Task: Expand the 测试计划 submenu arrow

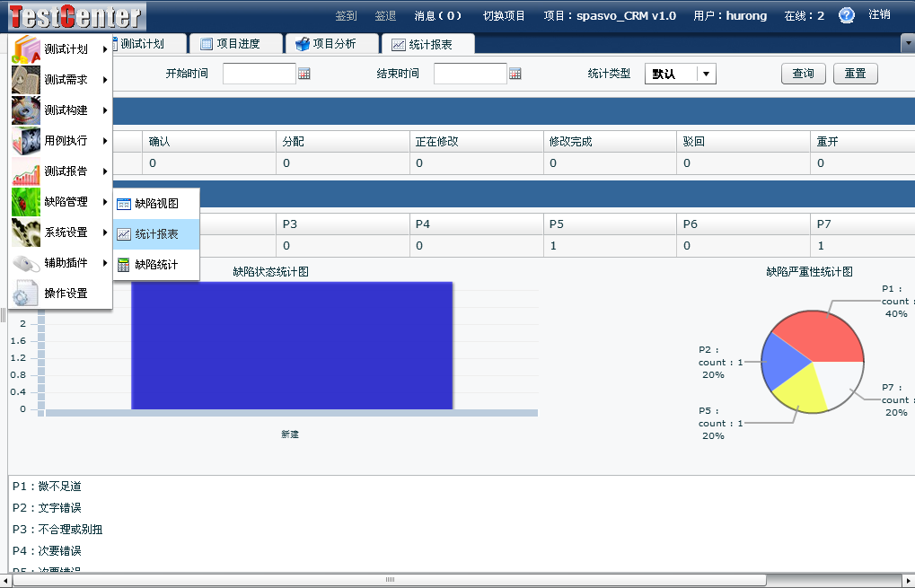Action: click(105, 49)
